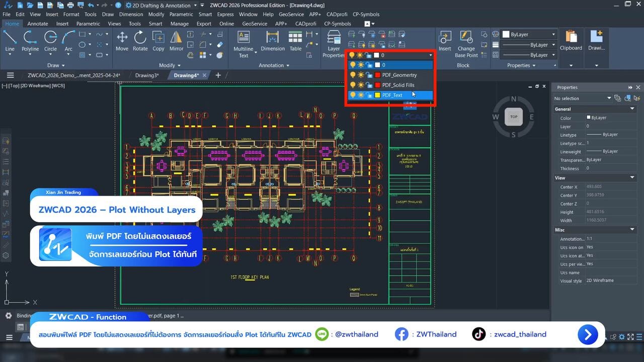This screenshot has height=362, width=644.
Task: Toggle lock icon on PDF_Text layer
Action: [369, 95]
